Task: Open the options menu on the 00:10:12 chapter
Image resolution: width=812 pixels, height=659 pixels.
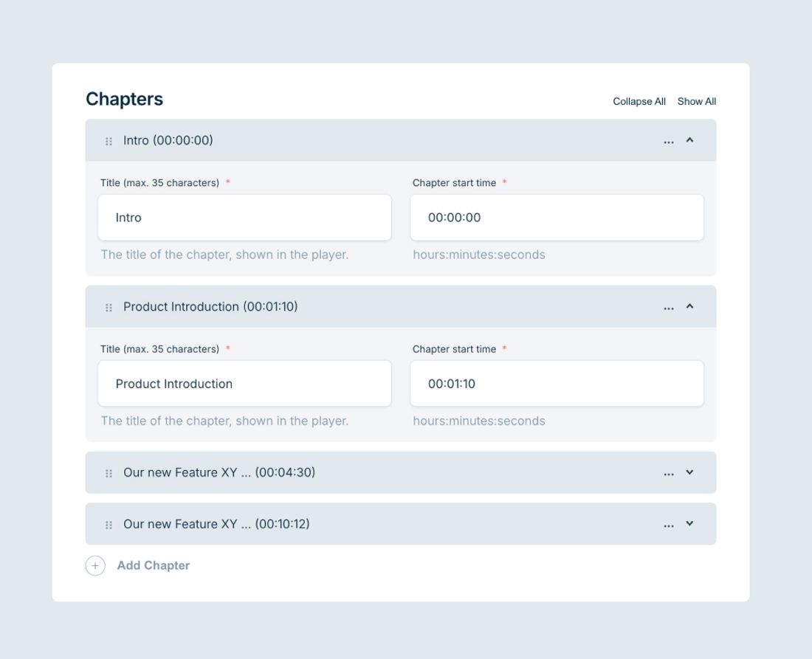Action: click(x=668, y=524)
